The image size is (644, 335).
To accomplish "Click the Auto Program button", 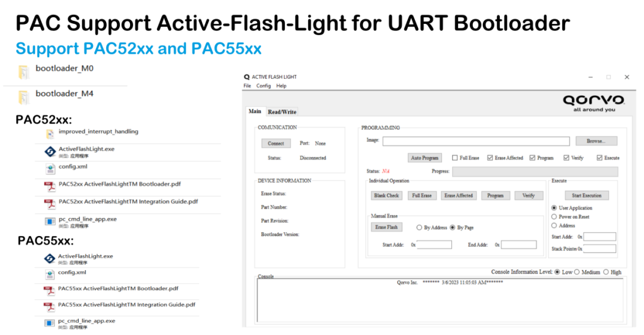I will [x=425, y=157].
